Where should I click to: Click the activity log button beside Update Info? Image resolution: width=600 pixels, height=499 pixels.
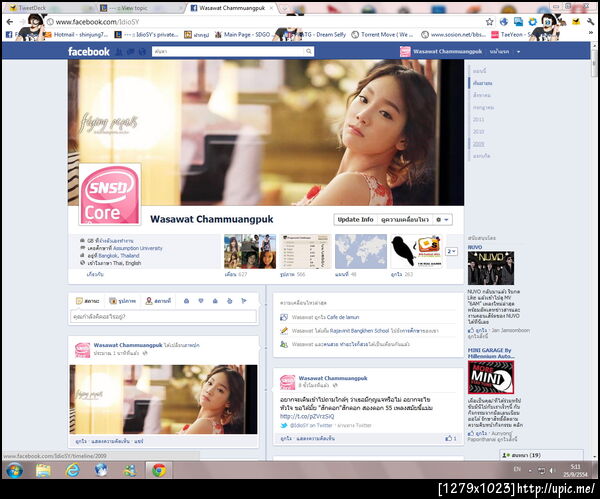click(404, 220)
